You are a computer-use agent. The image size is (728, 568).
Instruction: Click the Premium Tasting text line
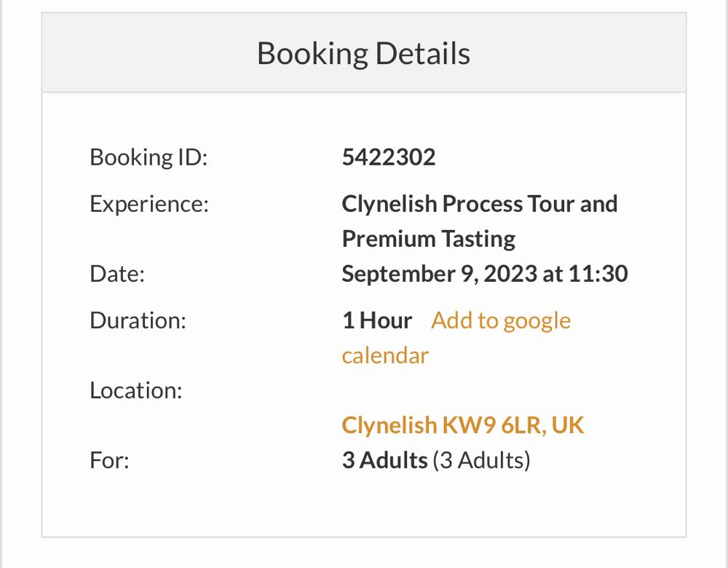428,239
